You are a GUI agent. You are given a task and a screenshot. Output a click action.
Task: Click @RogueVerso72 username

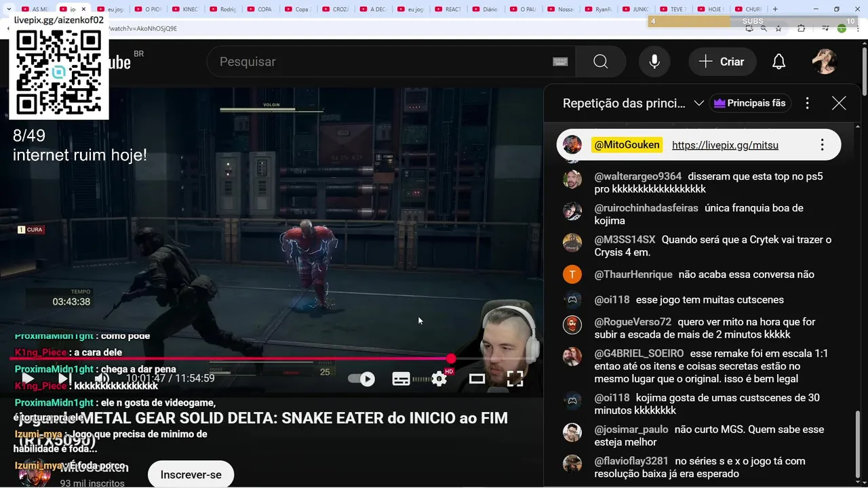coord(633,322)
